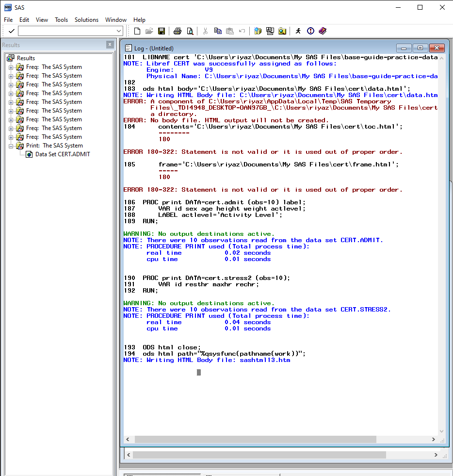Viewport: 453px width, 476px height.
Task: Open the Tools menu
Action: click(x=61, y=20)
